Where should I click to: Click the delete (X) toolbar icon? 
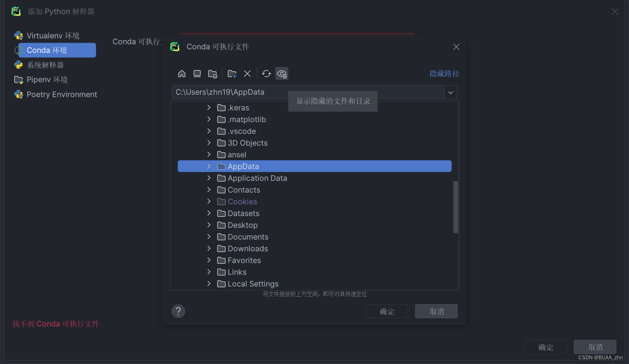coord(247,74)
